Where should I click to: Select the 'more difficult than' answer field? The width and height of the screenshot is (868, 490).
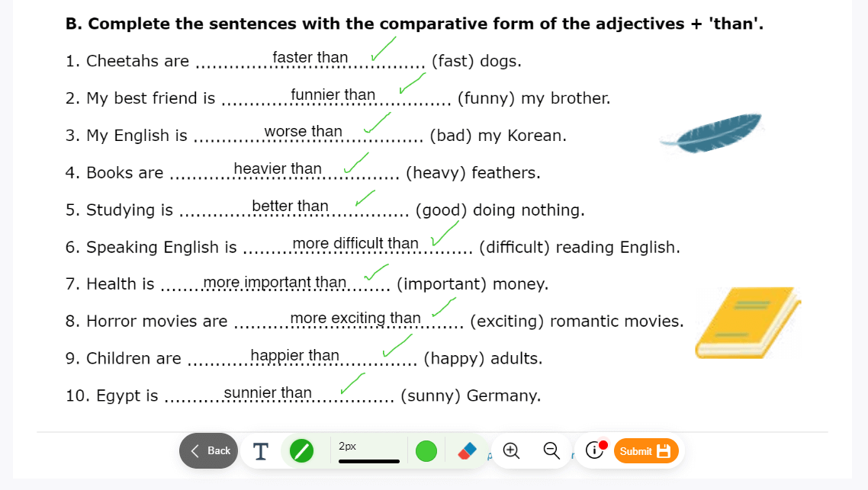pos(355,243)
